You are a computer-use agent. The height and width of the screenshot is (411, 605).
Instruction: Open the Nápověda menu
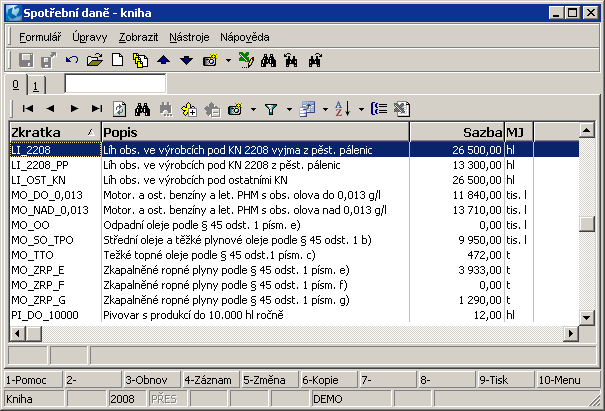[x=245, y=37]
